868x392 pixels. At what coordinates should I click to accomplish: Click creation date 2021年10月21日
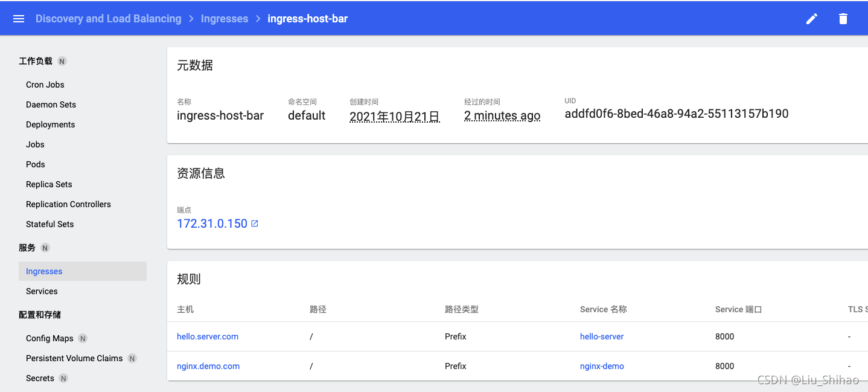(x=395, y=116)
